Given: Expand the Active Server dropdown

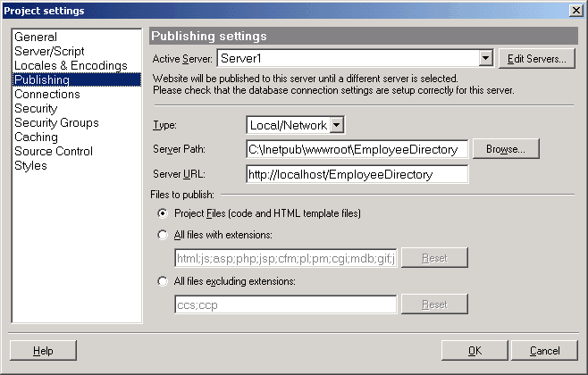Looking at the screenshot, I should click(485, 60).
